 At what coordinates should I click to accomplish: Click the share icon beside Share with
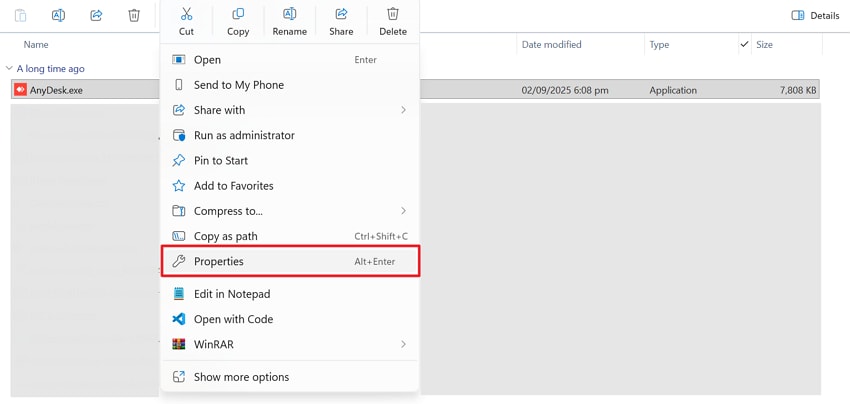tap(178, 110)
